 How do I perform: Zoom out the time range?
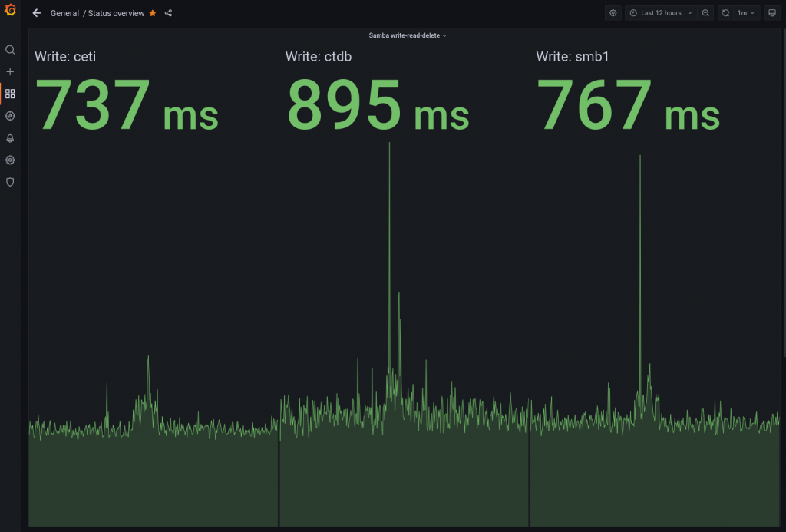(705, 13)
